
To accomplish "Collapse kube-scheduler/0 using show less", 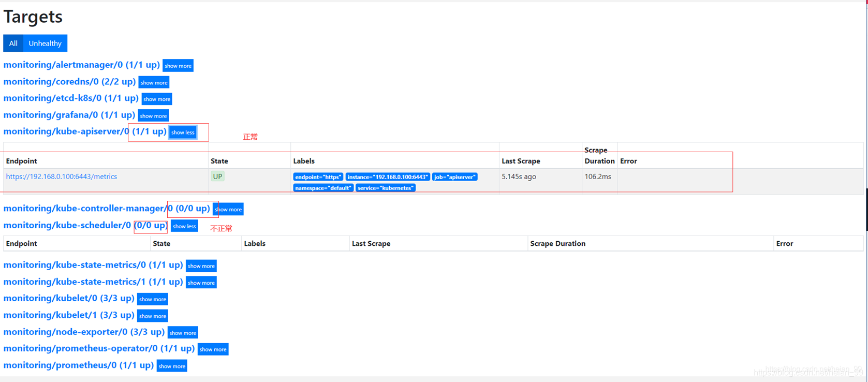I will coord(184,226).
